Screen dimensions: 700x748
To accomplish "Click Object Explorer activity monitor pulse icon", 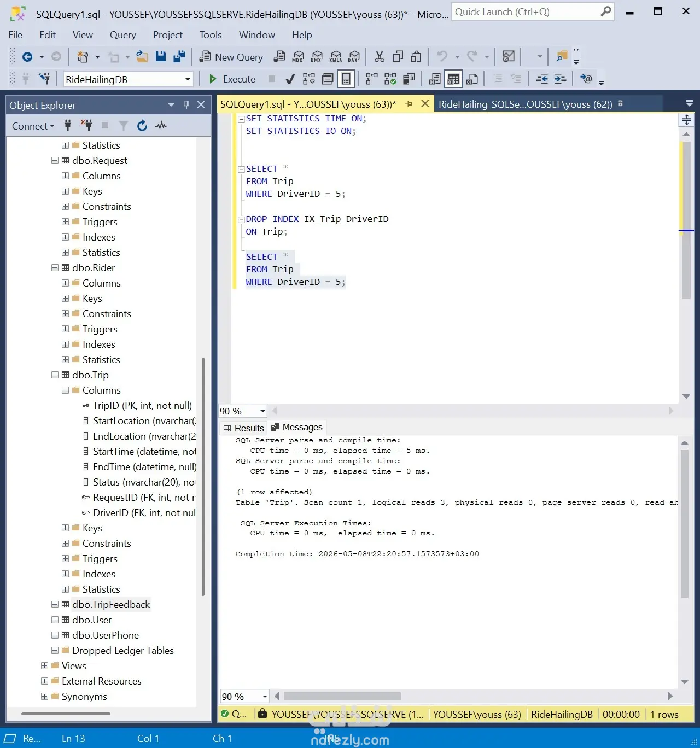I will pos(161,126).
